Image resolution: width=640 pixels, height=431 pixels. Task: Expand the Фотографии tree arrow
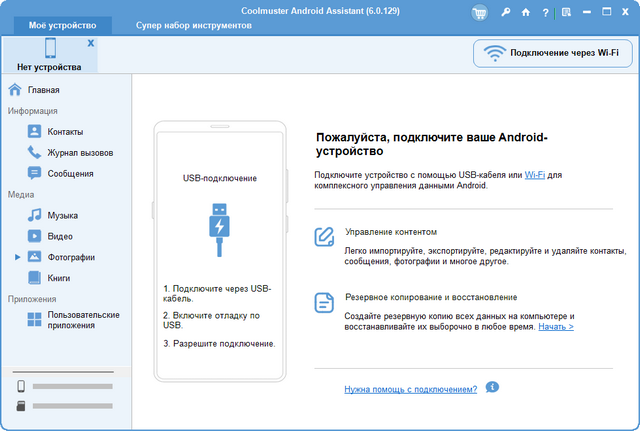18,257
